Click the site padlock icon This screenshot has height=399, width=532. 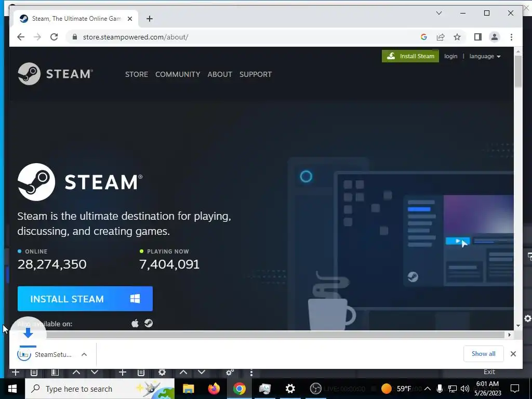(75, 37)
